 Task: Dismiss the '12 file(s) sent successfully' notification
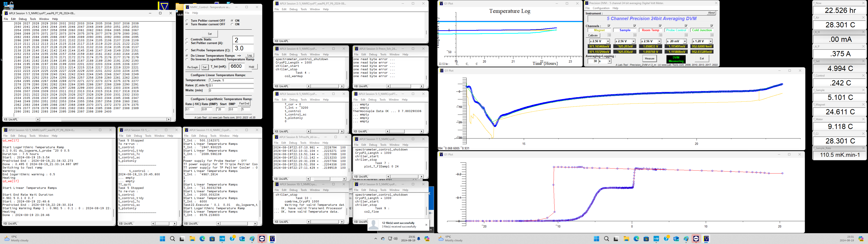click(426, 224)
